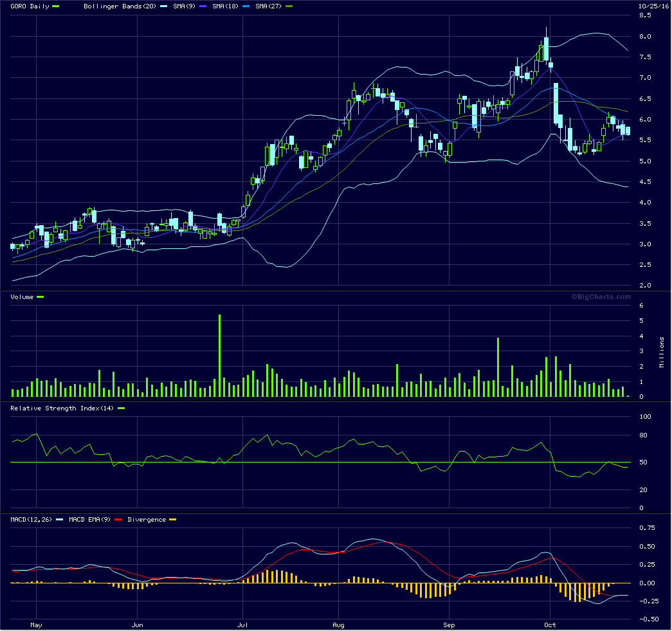
Task: Click the Bollinger Bands(20) legend label
Action: tap(120, 6)
